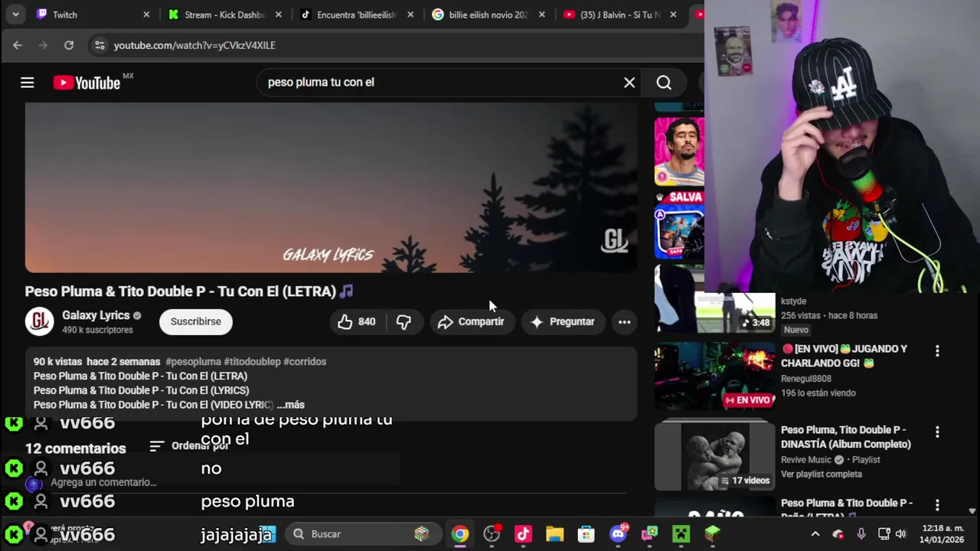
Task: Click the Windows taskbar Buscar search box
Action: (x=363, y=534)
